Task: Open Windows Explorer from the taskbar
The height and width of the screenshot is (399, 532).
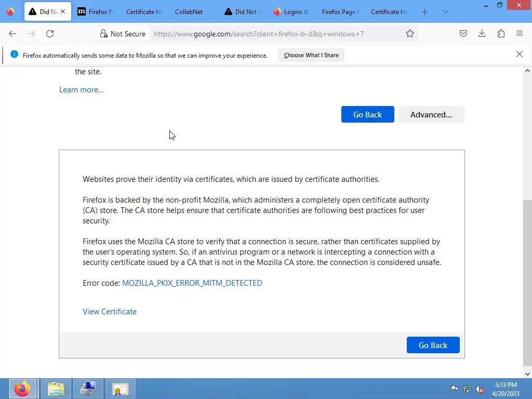Action: 56,389
